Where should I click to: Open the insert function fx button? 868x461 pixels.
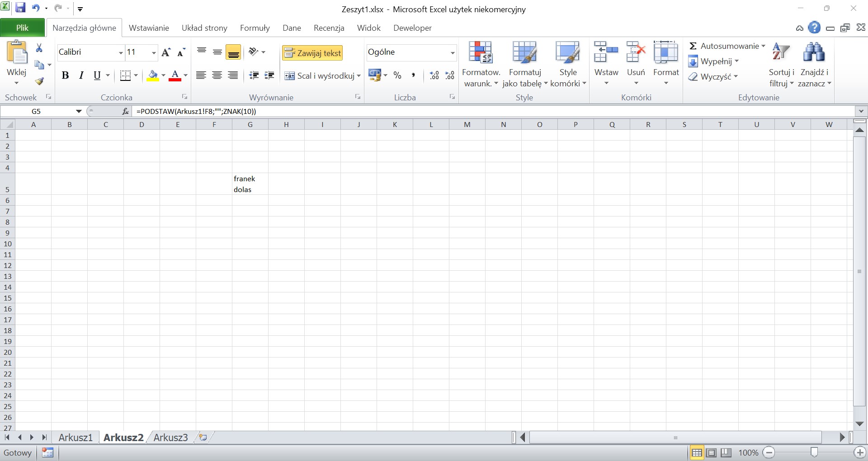126,111
